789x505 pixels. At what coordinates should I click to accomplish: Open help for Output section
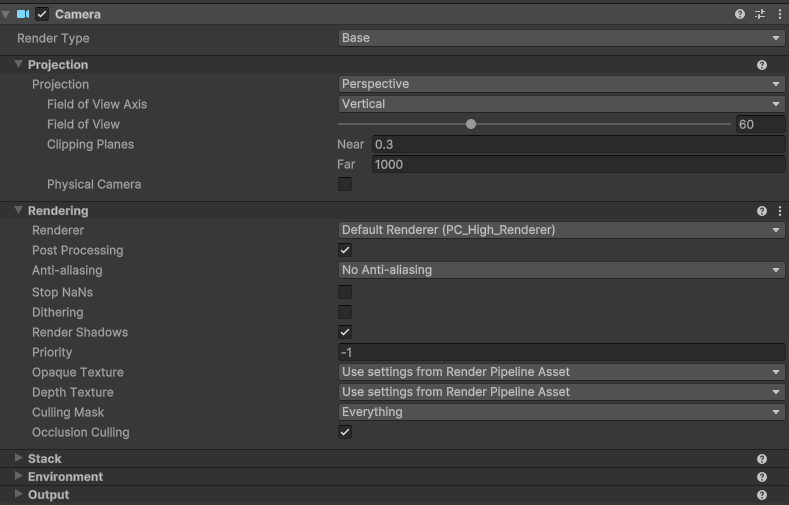[x=762, y=495]
